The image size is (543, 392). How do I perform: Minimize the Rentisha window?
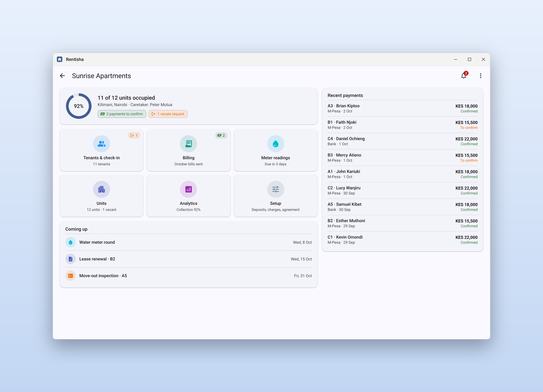click(455, 59)
